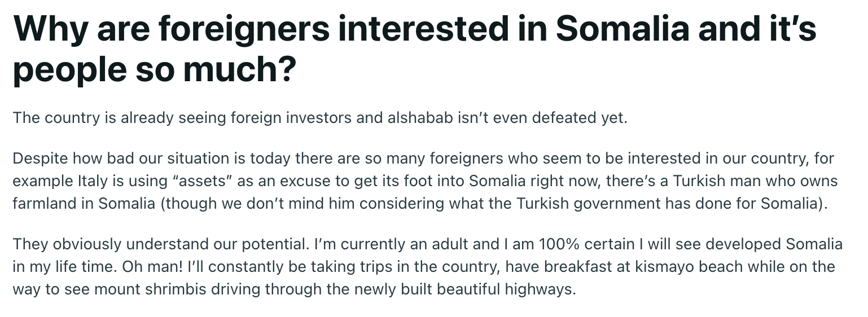The image size is (868, 317).
Task: Click the word 'Despite' starting second paragraph
Action: pos(40,158)
